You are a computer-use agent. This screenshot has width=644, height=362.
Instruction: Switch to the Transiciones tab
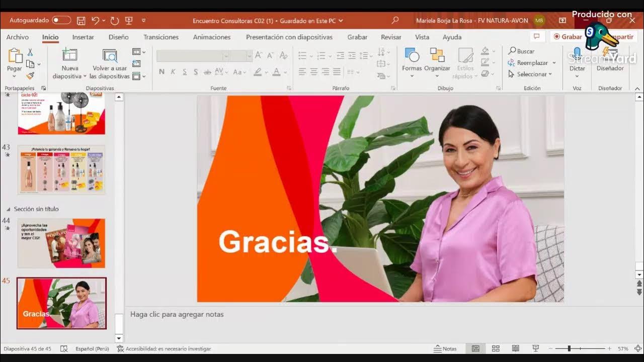[x=161, y=37]
